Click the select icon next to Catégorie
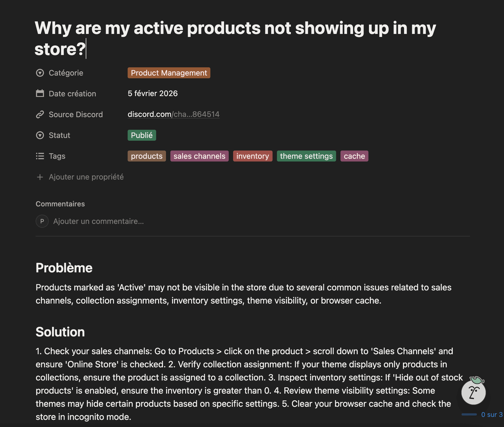This screenshot has height=427, width=504. (x=40, y=73)
